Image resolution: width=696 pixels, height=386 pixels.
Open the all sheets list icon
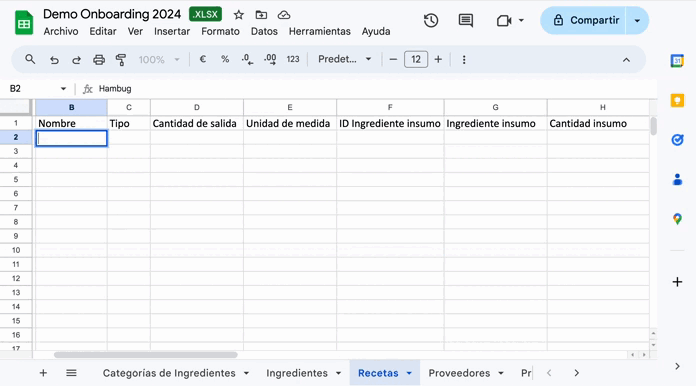tap(71, 373)
